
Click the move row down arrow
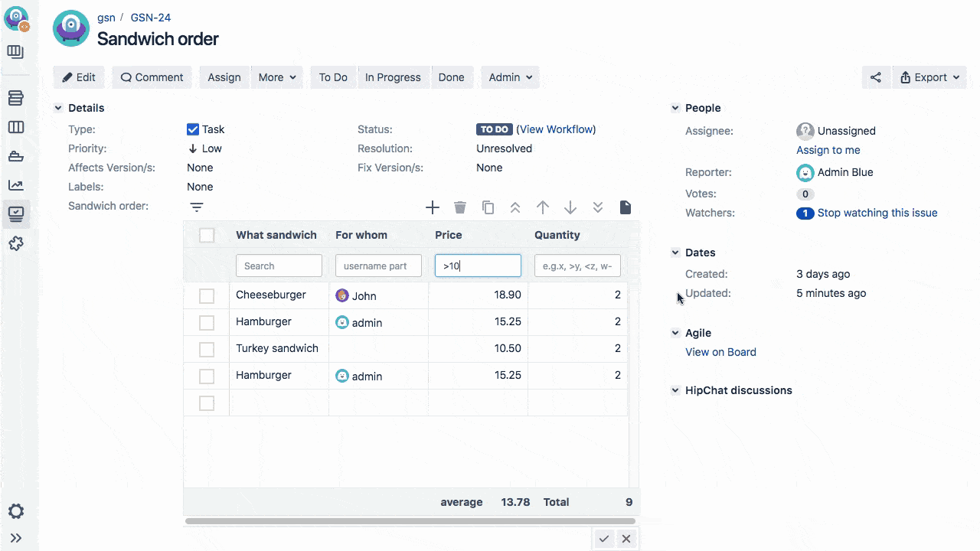570,207
